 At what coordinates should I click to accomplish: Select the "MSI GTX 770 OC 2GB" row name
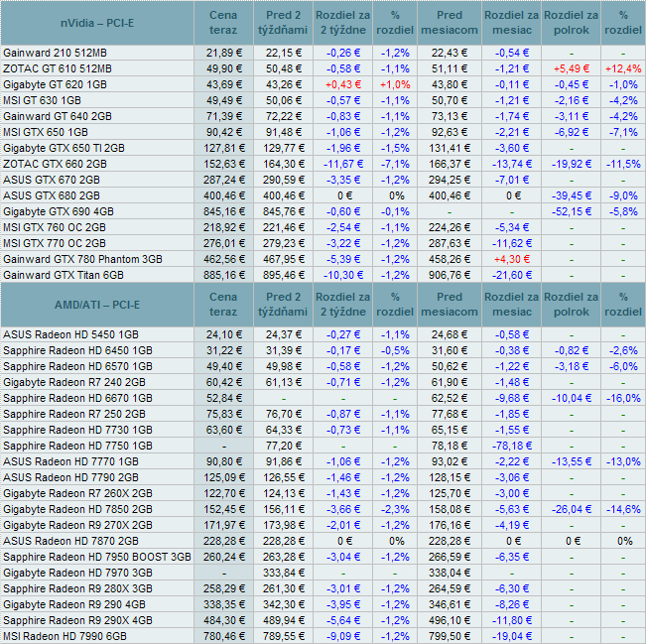pos(55,243)
